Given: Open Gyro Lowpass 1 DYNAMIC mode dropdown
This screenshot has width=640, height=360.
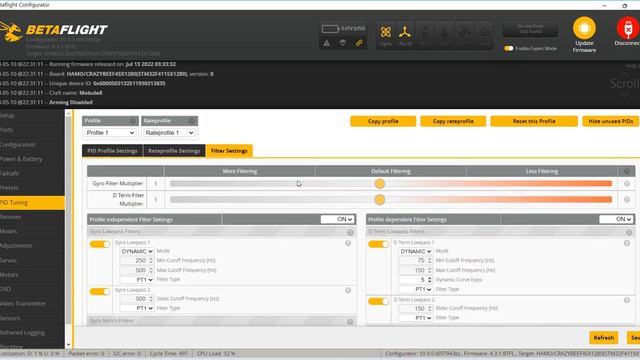Looking at the screenshot, I should (x=137, y=251).
